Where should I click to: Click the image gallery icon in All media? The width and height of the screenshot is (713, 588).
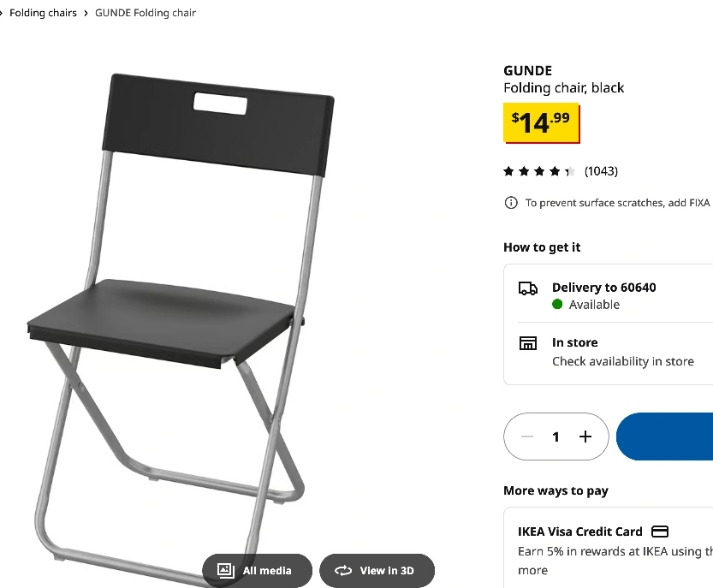226,570
